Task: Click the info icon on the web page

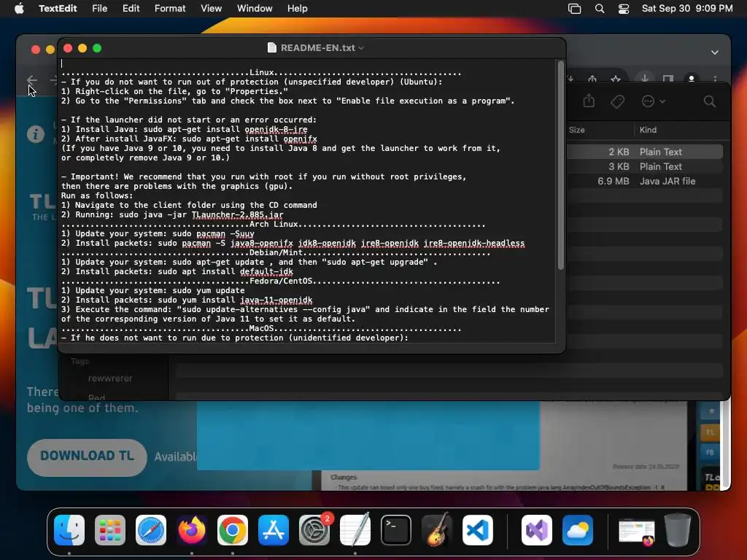Action: click(x=35, y=134)
